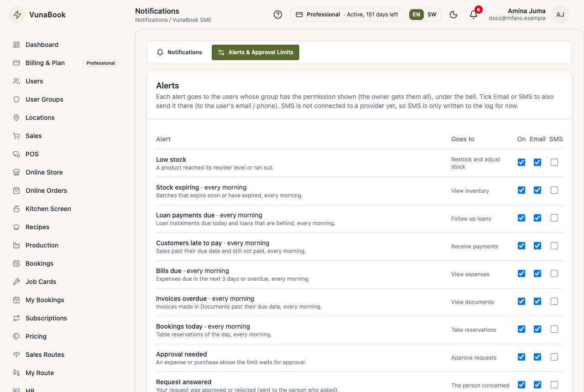
Task: Uncheck Email for Bills due alert
Action: tap(537, 273)
